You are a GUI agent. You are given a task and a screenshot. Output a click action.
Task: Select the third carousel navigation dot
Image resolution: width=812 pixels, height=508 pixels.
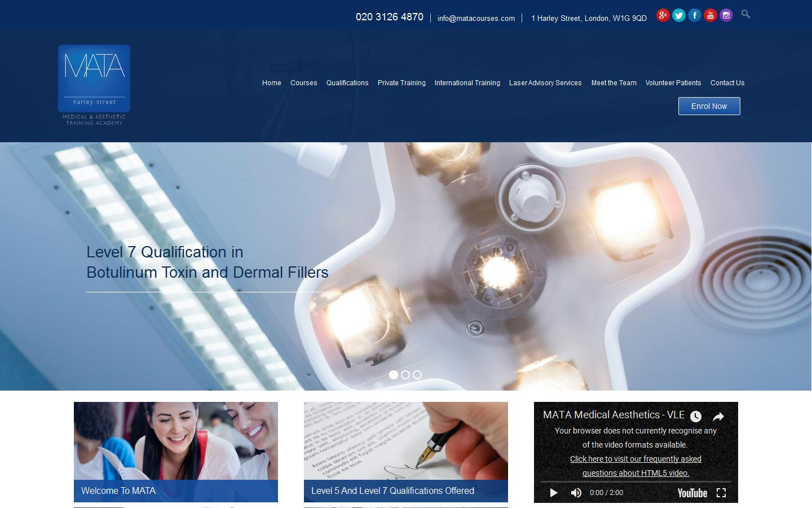417,374
